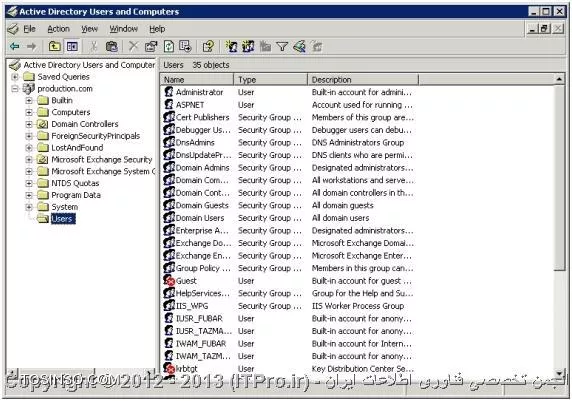Select the Domain Users group row
Viewport: 572px width, 401px height.
pos(289,218)
